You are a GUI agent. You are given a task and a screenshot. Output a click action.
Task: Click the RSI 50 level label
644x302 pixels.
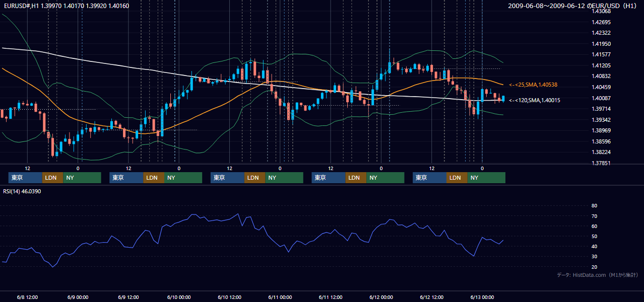click(594, 236)
